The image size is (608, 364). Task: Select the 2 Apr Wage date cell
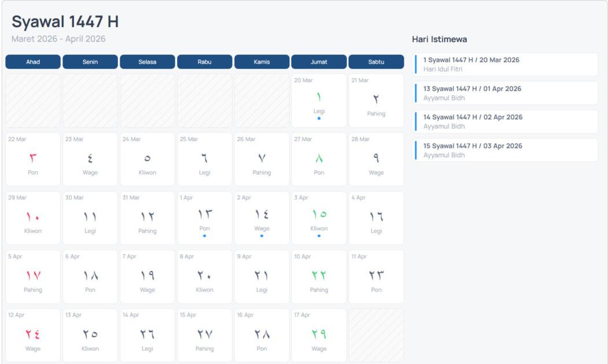tap(261, 218)
